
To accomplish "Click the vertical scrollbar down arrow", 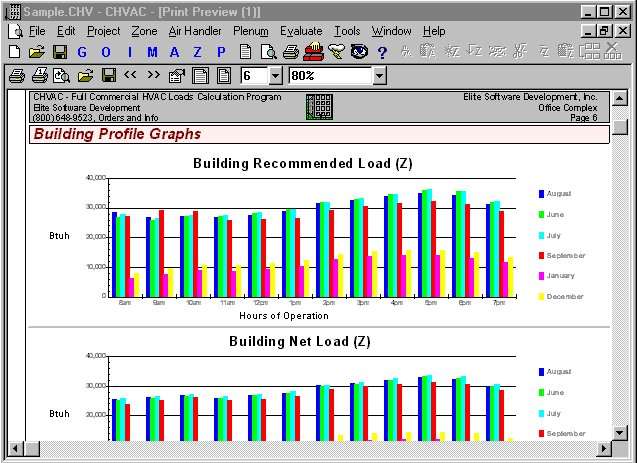I will (x=620, y=430).
